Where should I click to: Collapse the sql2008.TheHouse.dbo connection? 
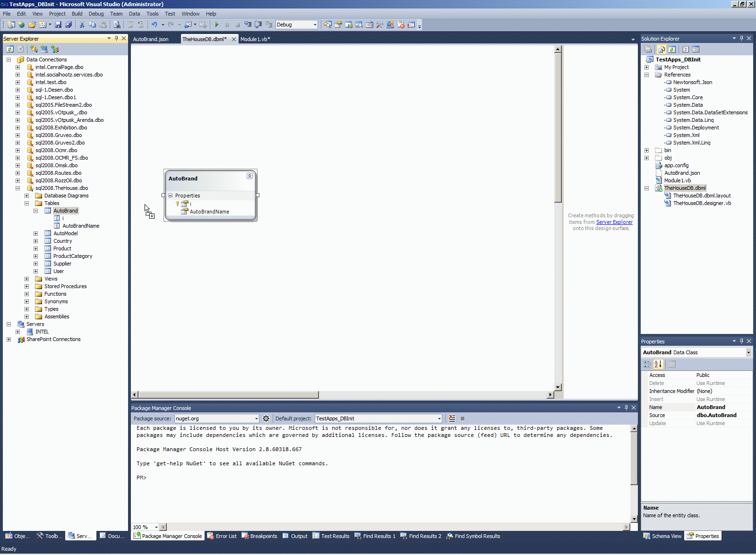point(17,188)
